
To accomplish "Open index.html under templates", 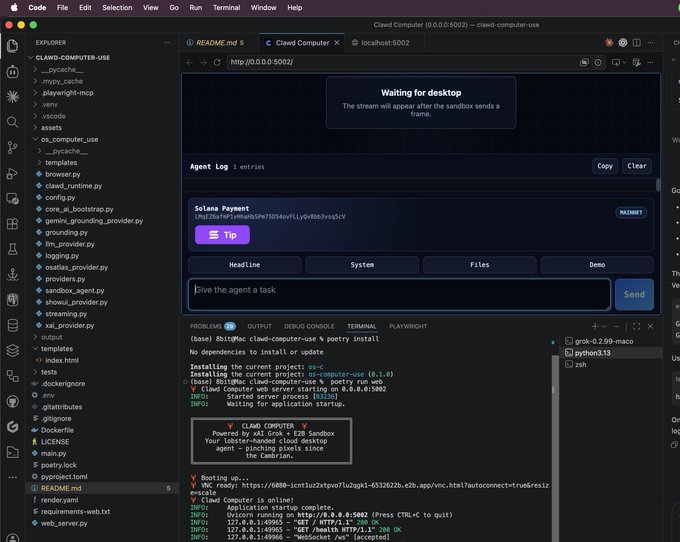I will pyautogui.click(x=62, y=360).
